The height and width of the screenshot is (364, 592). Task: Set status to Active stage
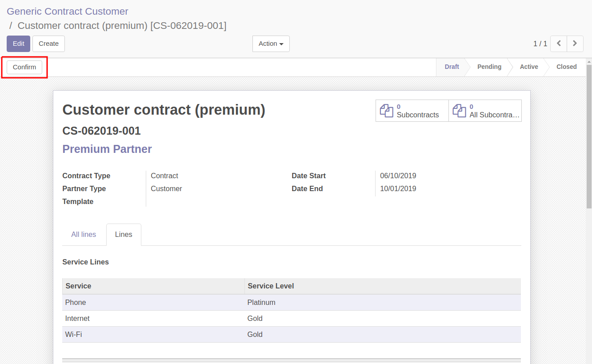pos(529,67)
